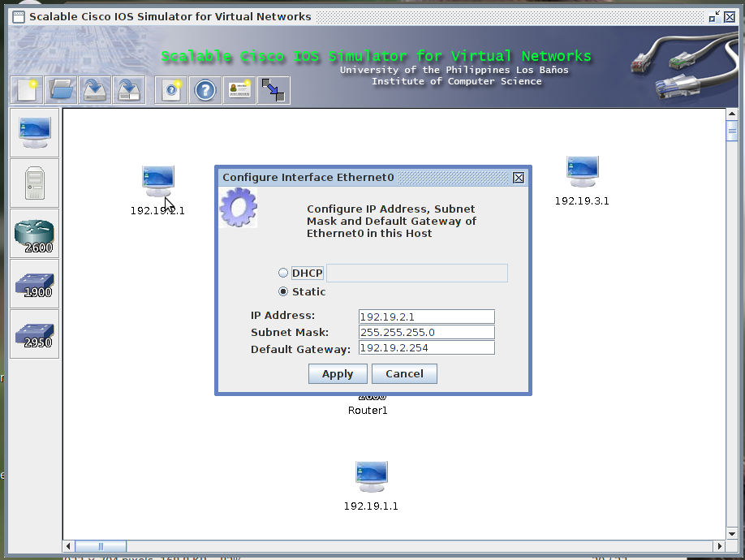Select the PC host device in palette

[x=35, y=132]
